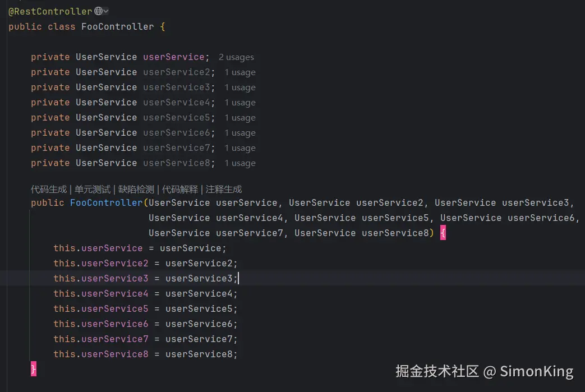Screen dimensions: 585x392
Task: Click the FooController constructor name
Action: tap(107, 202)
